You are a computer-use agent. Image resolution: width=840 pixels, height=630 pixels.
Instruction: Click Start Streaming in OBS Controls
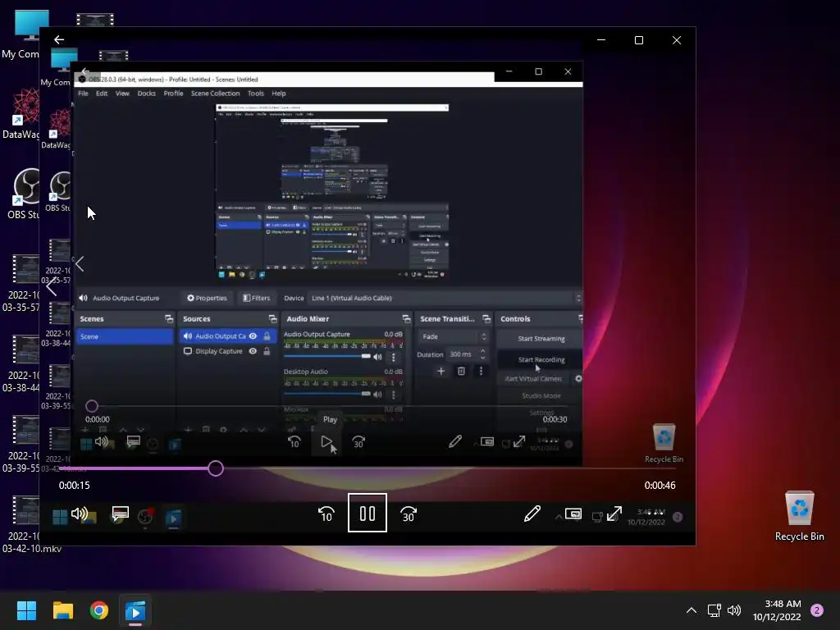(541, 339)
